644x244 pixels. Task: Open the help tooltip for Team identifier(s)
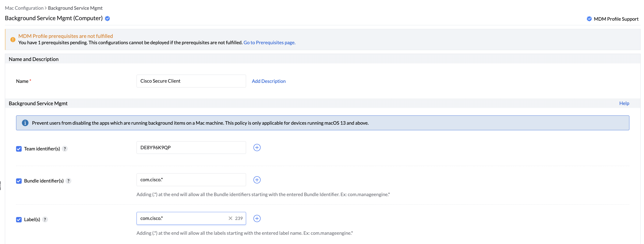[x=65, y=148]
